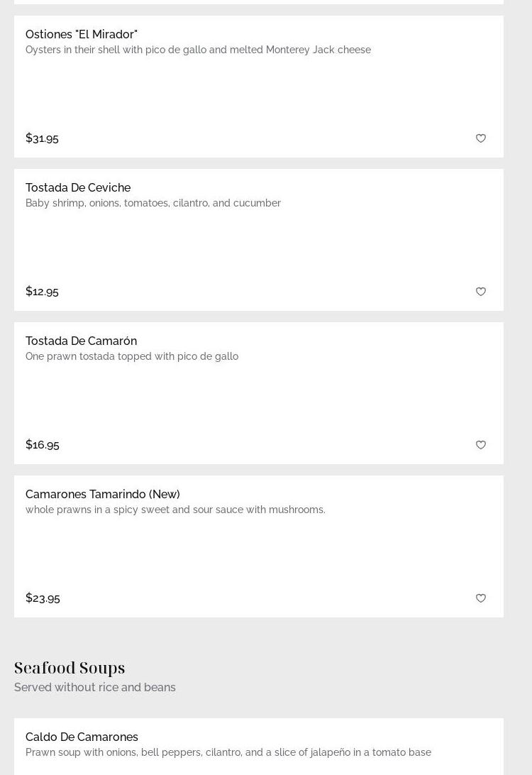Click the baby shrimp ceviche description
Screen dimensions: 532x775
(153, 203)
